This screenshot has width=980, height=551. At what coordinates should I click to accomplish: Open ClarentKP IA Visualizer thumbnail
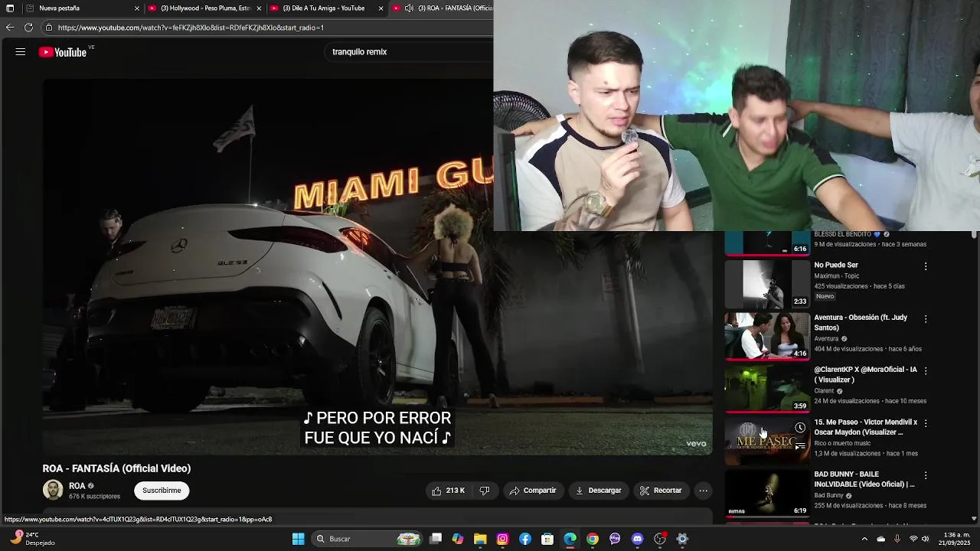[x=767, y=388]
